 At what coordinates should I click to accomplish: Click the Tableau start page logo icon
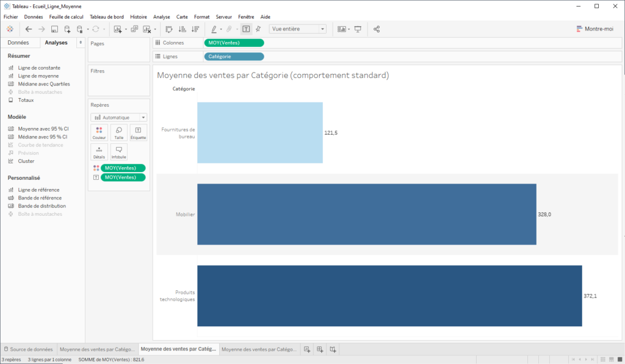(10, 29)
